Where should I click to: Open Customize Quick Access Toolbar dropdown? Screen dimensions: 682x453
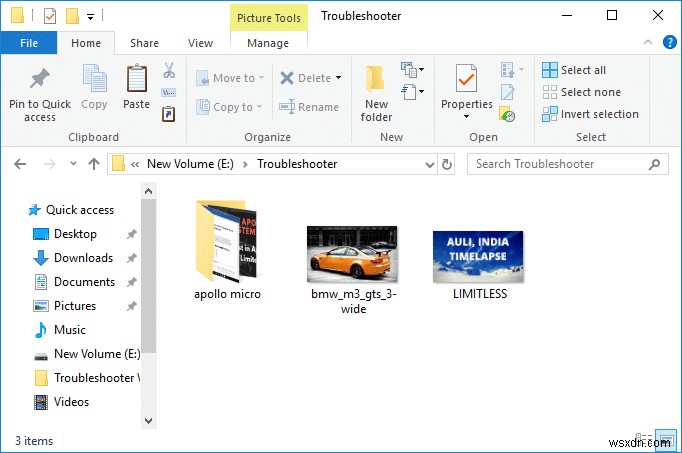tap(90, 17)
